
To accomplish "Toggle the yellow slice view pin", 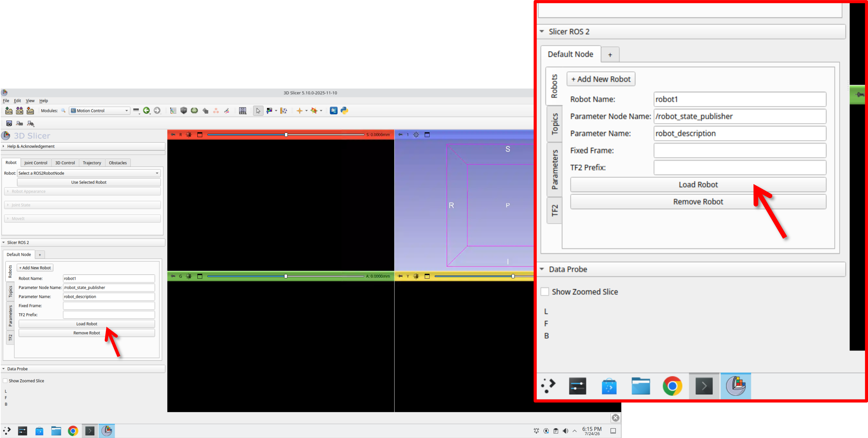I will tap(400, 276).
